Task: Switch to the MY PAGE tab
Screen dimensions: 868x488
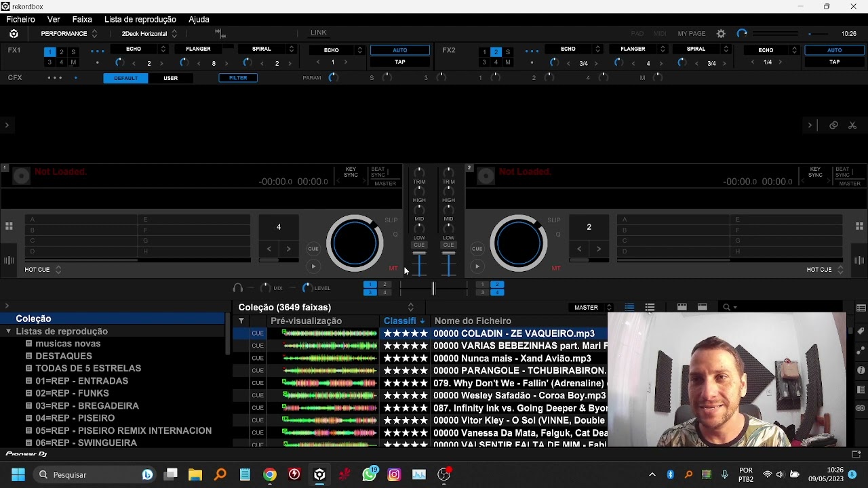Action: tap(692, 34)
